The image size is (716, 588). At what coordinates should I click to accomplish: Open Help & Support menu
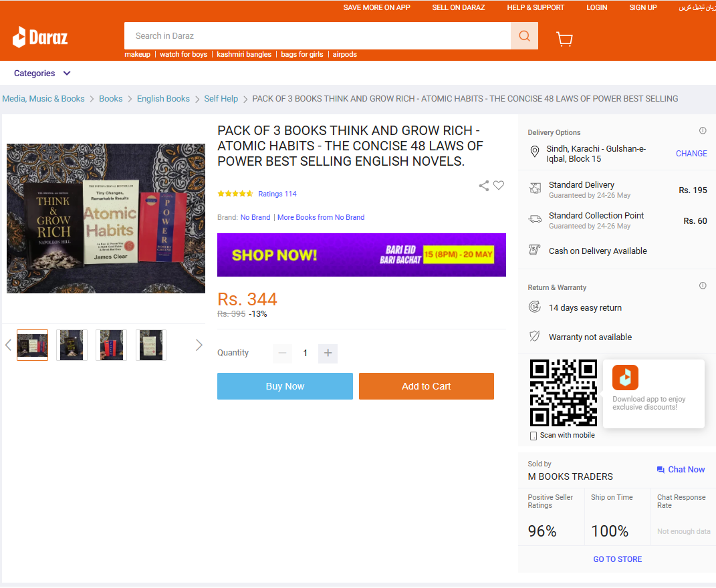pos(535,7)
